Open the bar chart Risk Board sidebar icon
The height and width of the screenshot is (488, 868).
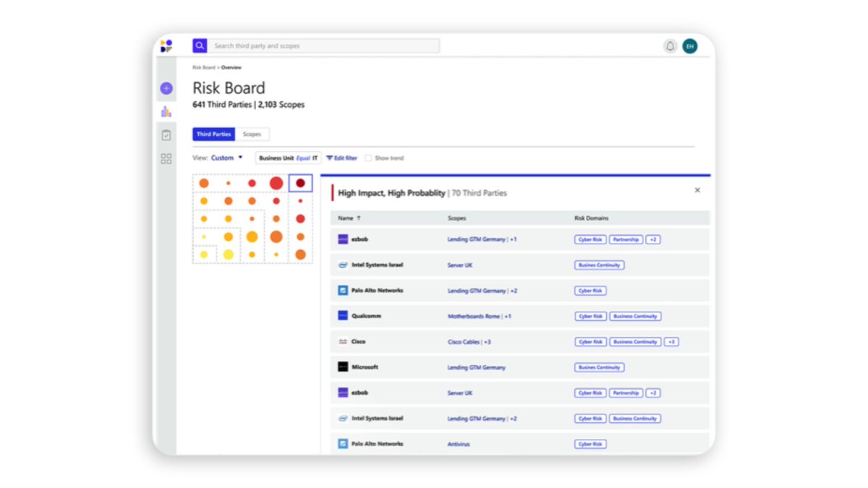(166, 111)
